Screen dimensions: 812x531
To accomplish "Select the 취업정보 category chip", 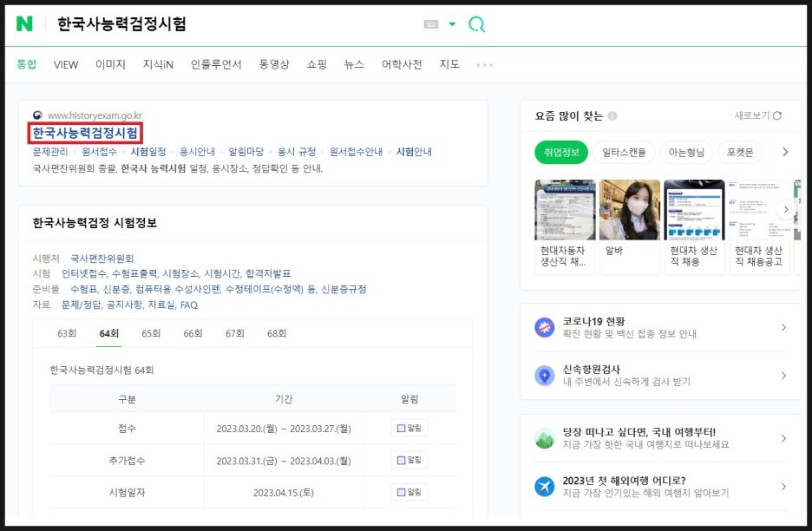I will coord(561,153).
